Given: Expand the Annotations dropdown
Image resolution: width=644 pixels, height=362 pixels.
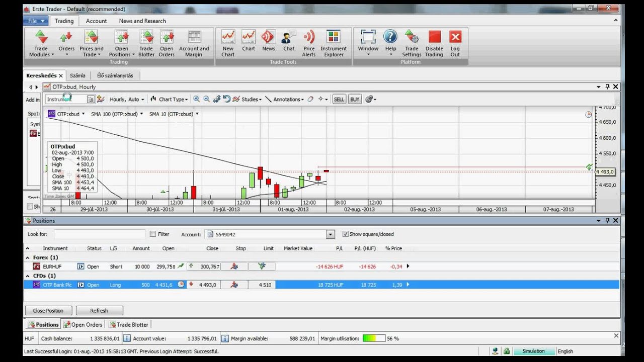Looking at the screenshot, I should tap(285, 100).
